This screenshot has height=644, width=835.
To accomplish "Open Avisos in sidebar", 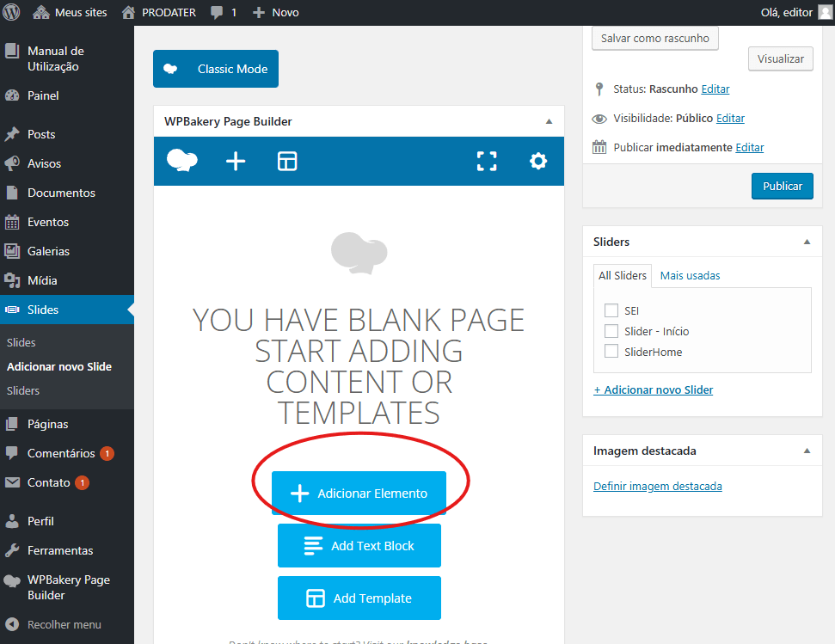I will point(67,163).
